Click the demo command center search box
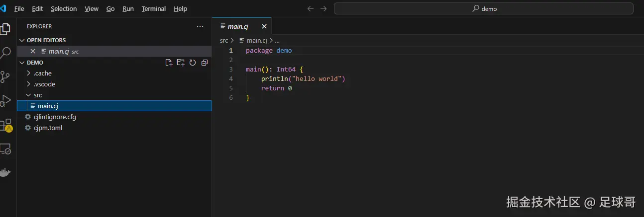Image resolution: width=644 pixels, height=217 pixels. 483,8
